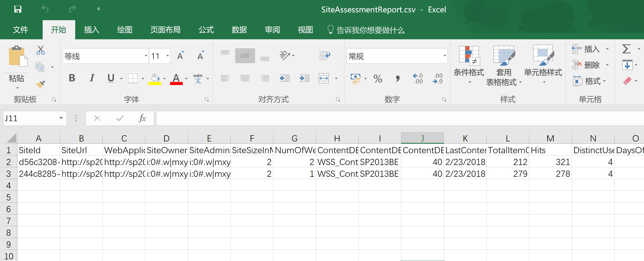644x261 pixels.
Task: Copy selection with the copy icon
Action: point(40,67)
